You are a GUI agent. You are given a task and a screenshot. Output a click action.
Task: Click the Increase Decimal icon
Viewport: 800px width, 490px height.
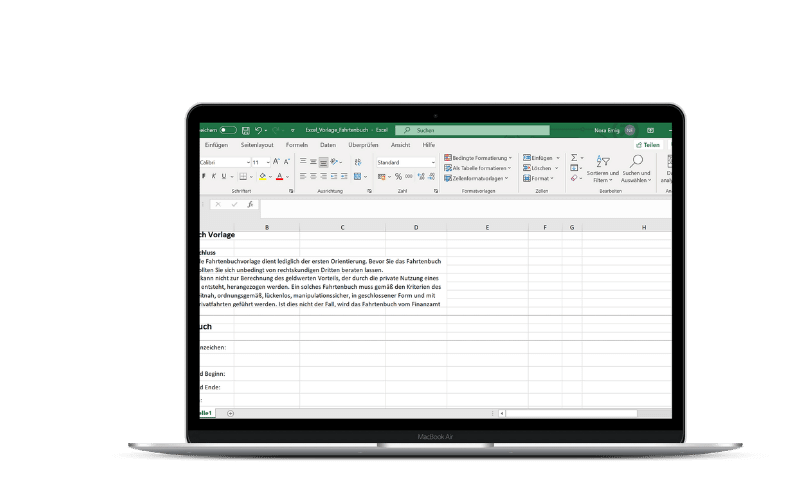(421, 177)
